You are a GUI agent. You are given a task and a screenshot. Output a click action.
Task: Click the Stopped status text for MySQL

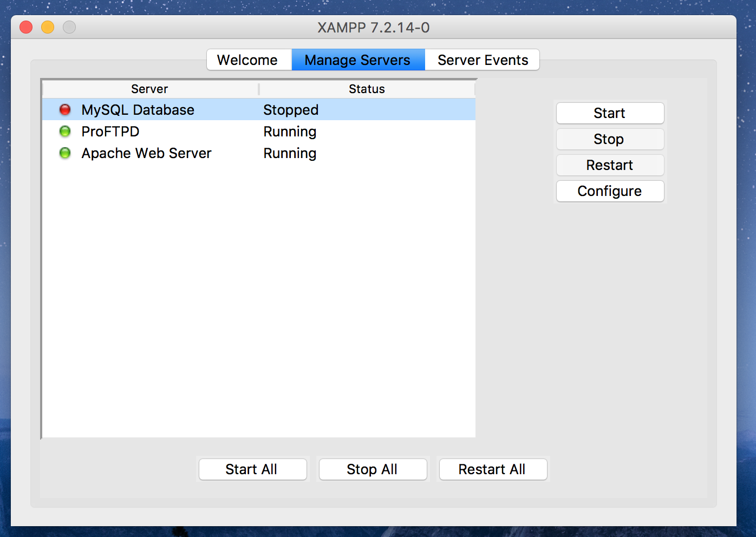[291, 110]
